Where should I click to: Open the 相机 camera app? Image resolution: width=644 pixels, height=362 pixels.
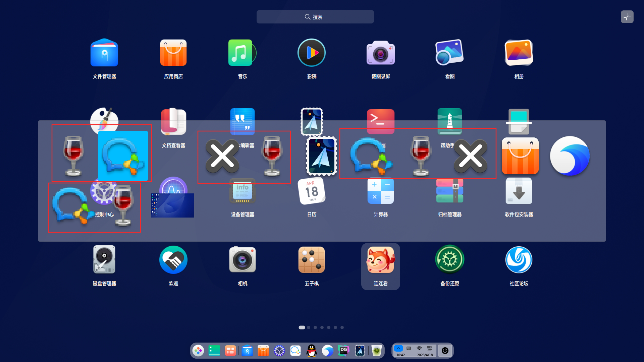pos(243,260)
